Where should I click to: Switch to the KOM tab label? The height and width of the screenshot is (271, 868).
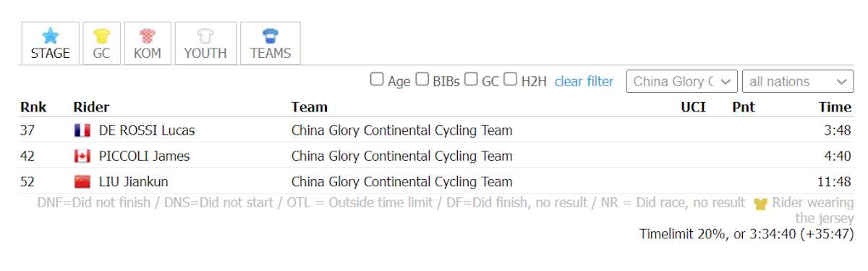148,54
